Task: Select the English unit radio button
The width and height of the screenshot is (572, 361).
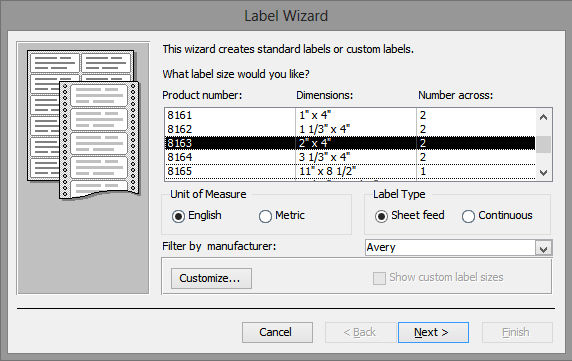Action: click(178, 216)
